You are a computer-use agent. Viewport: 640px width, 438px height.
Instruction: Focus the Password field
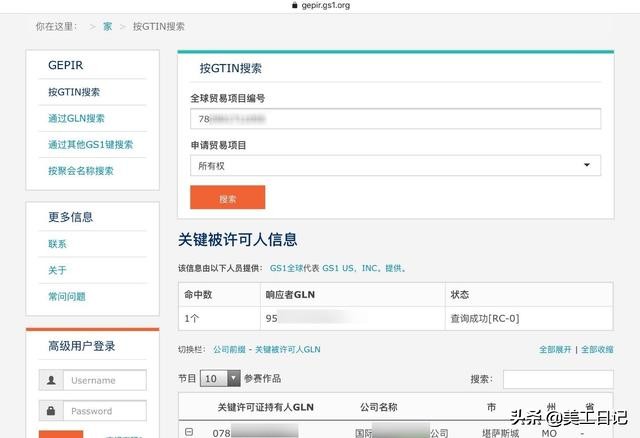(104, 411)
